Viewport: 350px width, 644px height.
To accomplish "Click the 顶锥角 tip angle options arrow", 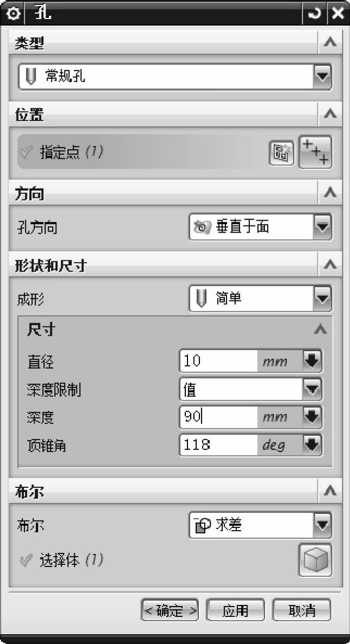I will click(x=312, y=445).
